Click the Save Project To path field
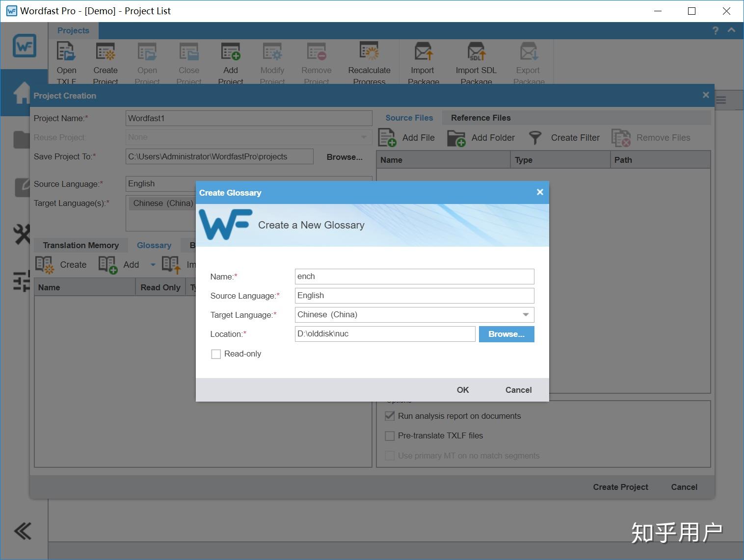Screen dimensions: 744x560 click(219, 157)
